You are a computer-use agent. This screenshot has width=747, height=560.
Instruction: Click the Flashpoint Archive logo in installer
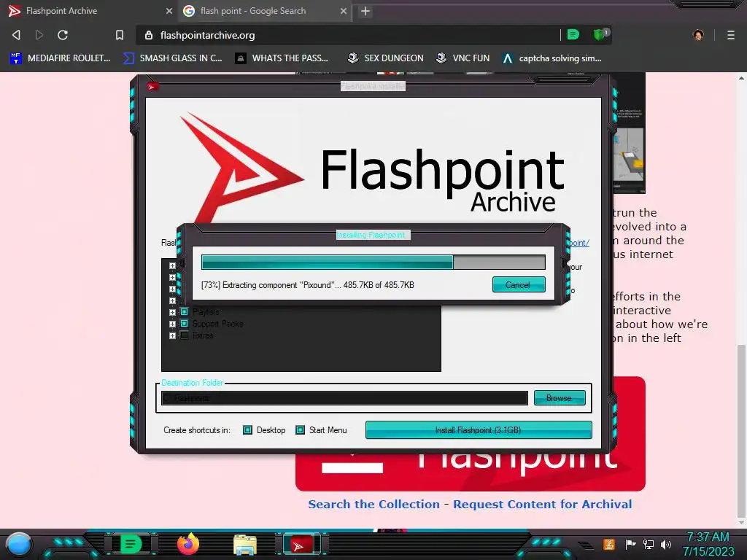[x=371, y=167]
